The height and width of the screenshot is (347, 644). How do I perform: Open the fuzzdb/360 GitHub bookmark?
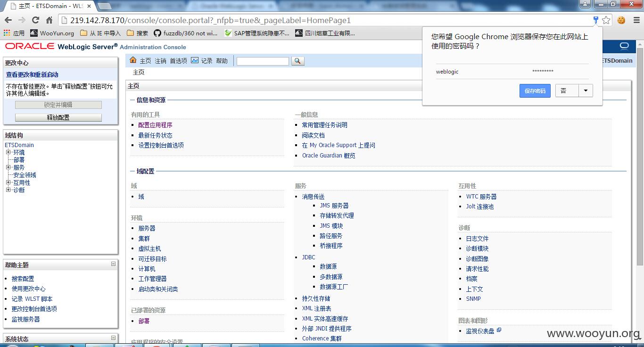[185, 33]
